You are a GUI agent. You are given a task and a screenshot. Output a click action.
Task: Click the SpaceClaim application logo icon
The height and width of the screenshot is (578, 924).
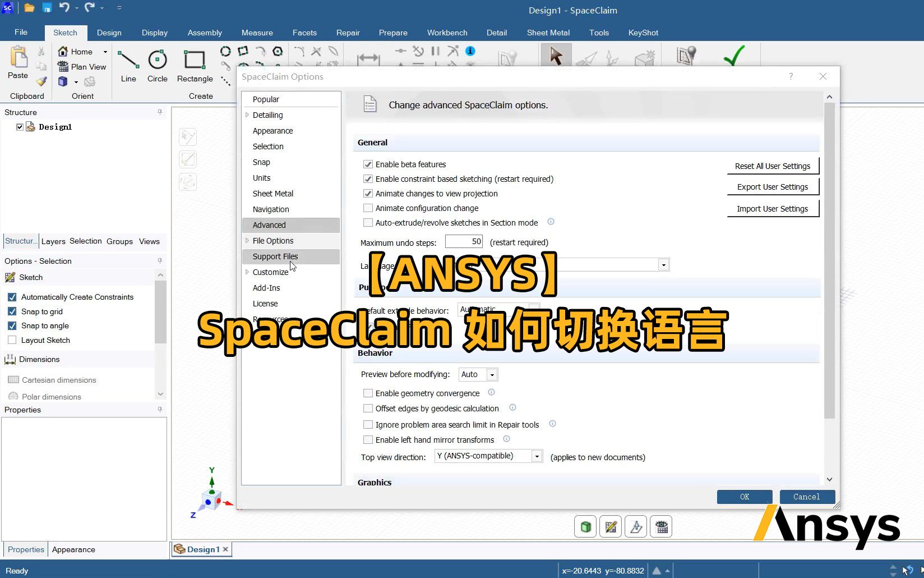pos(8,8)
